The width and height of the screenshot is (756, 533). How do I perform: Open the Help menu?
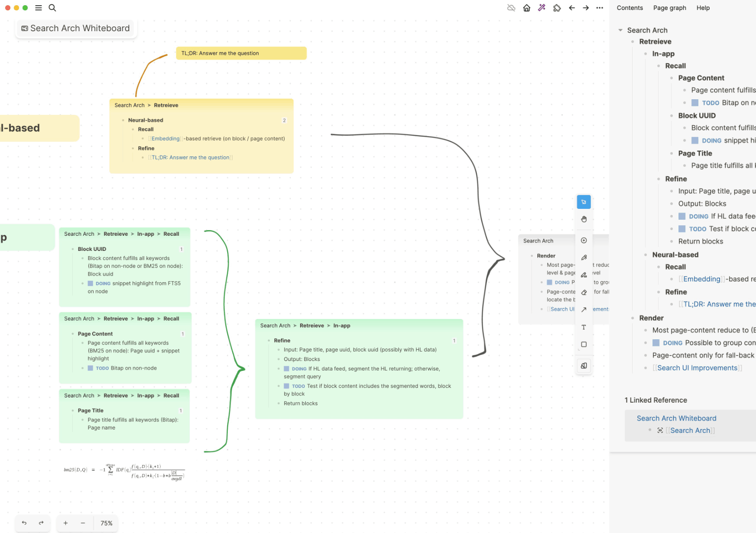[x=703, y=8]
